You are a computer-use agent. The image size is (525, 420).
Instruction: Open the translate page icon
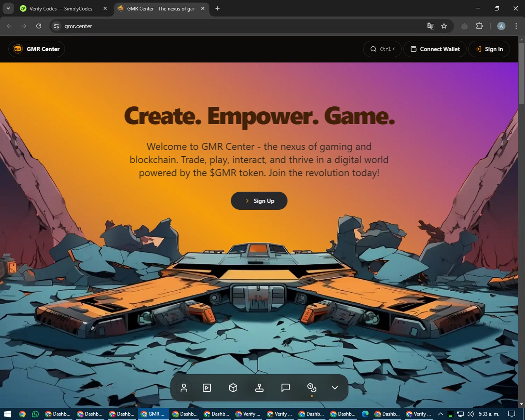click(430, 26)
